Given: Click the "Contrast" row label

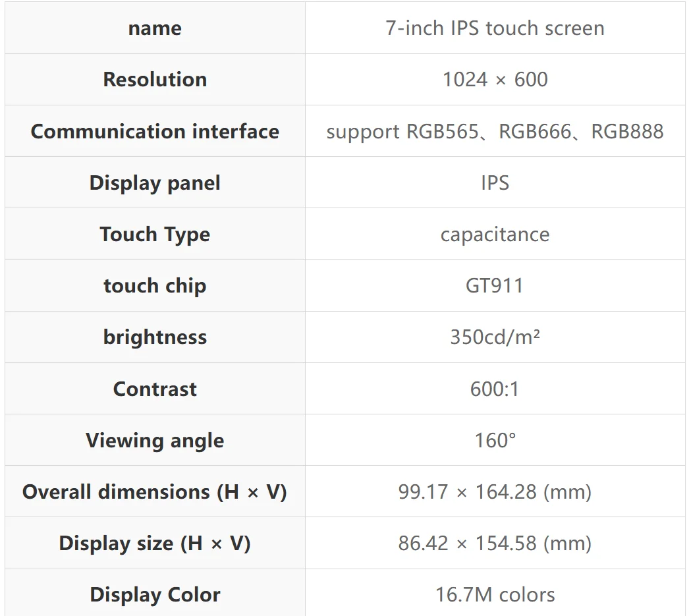Looking at the screenshot, I should pos(155,389).
